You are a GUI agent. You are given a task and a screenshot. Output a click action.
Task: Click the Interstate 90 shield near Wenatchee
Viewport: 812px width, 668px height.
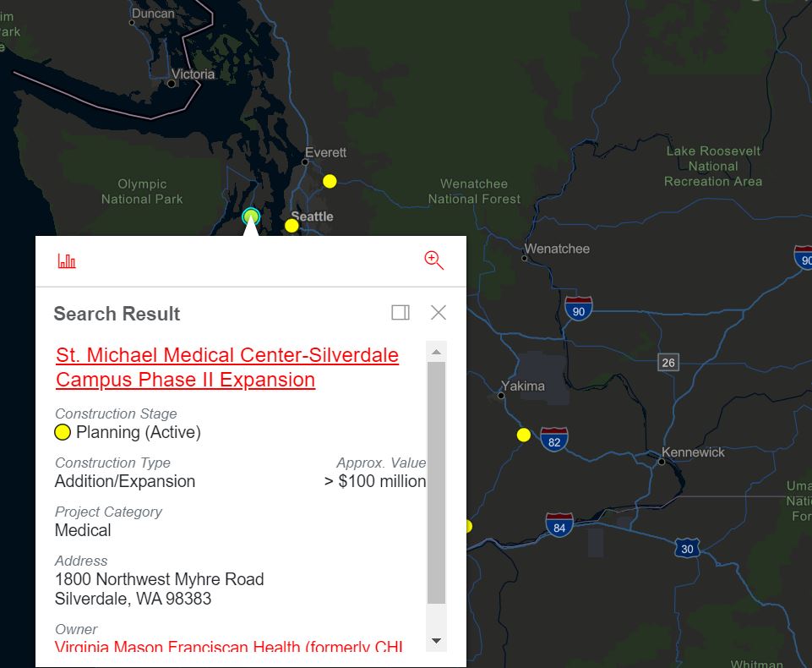coord(579,309)
